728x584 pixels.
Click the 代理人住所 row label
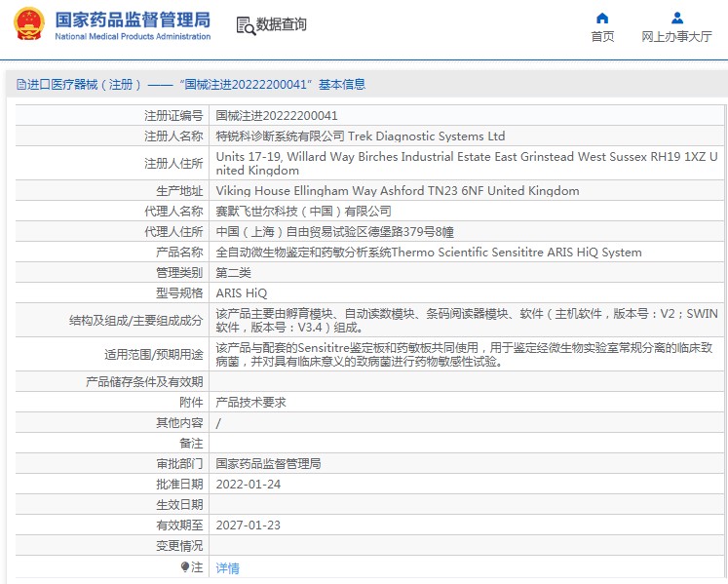(173, 231)
